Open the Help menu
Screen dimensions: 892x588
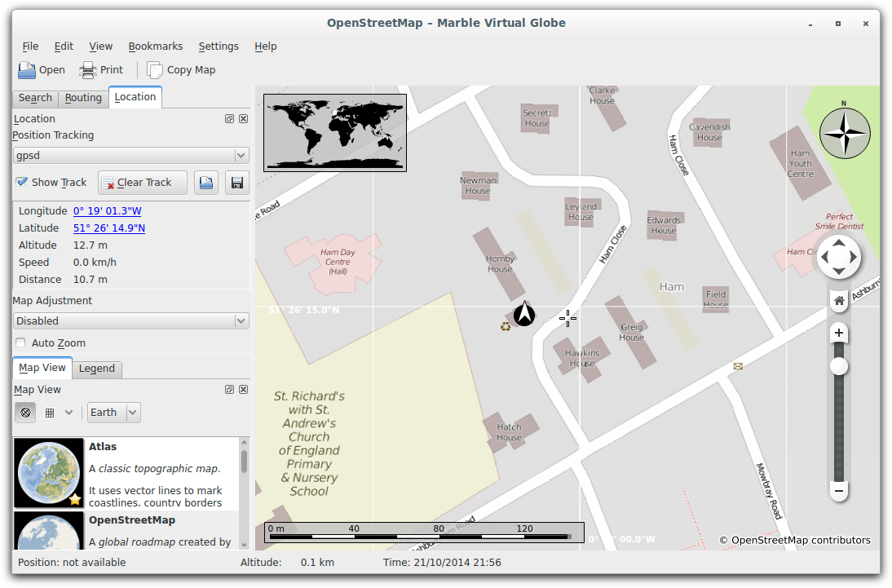(265, 46)
